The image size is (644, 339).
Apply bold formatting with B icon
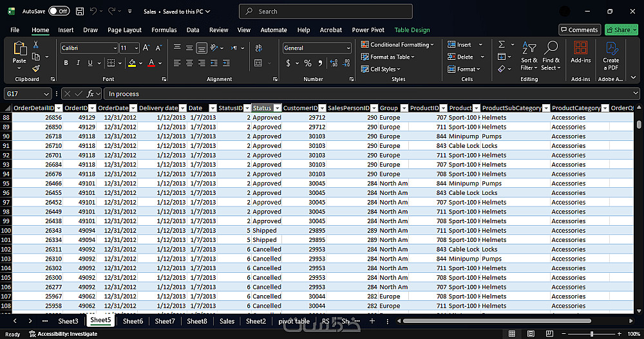coord(66,63)
